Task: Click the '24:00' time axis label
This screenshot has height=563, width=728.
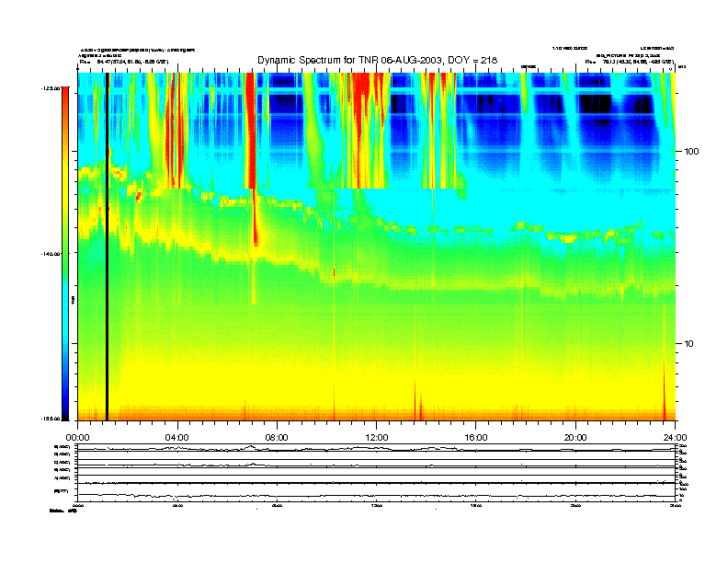Action: click(675, 438)
